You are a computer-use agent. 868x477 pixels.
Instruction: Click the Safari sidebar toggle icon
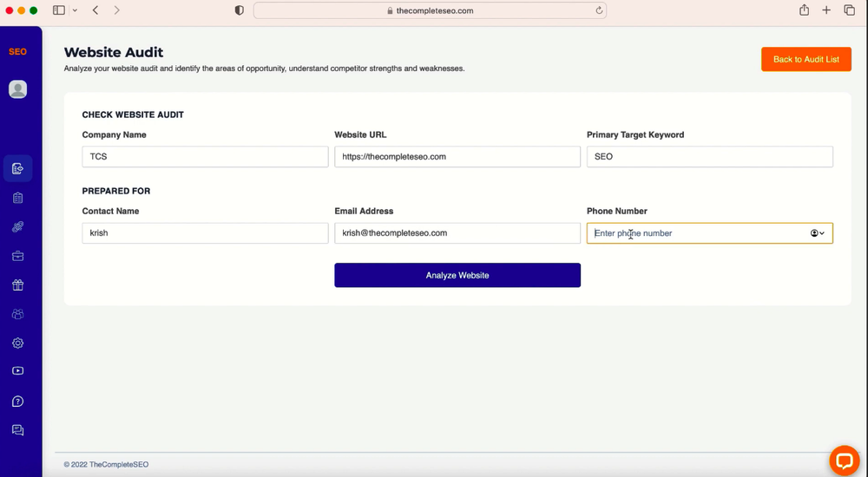click(59, 10)
